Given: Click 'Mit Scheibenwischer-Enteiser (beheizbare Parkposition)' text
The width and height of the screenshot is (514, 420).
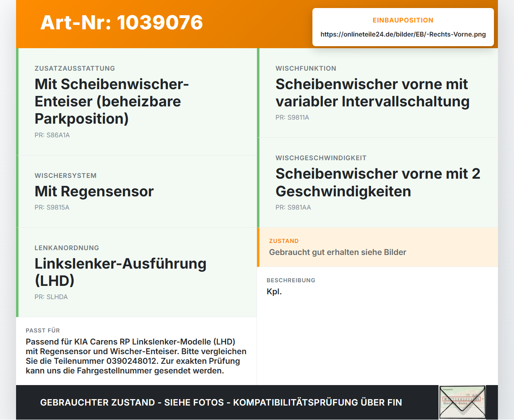Looking at the screenshot, I should tap(112, 101).
